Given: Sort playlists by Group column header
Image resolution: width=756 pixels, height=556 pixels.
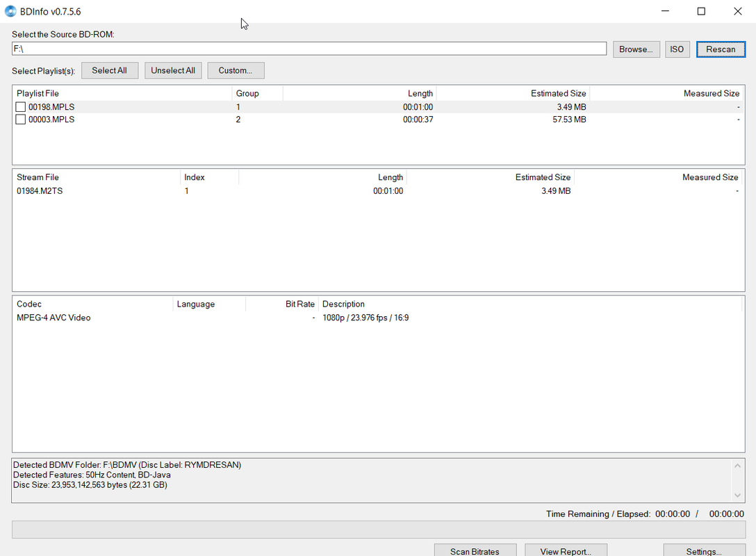Looking at the screenshot, I should pyautogui.click(x=258, y=93).
